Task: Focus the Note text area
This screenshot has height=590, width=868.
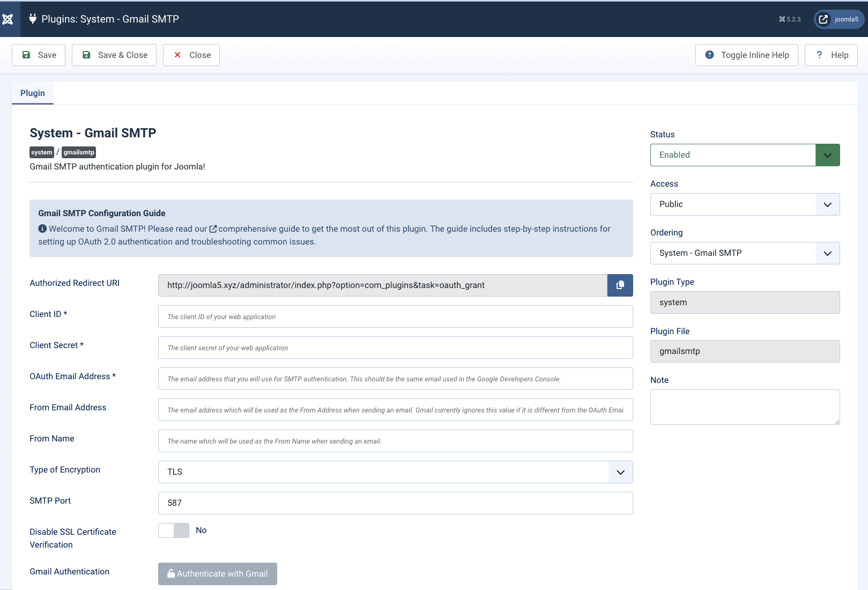Action: click(x=745, y=407)
